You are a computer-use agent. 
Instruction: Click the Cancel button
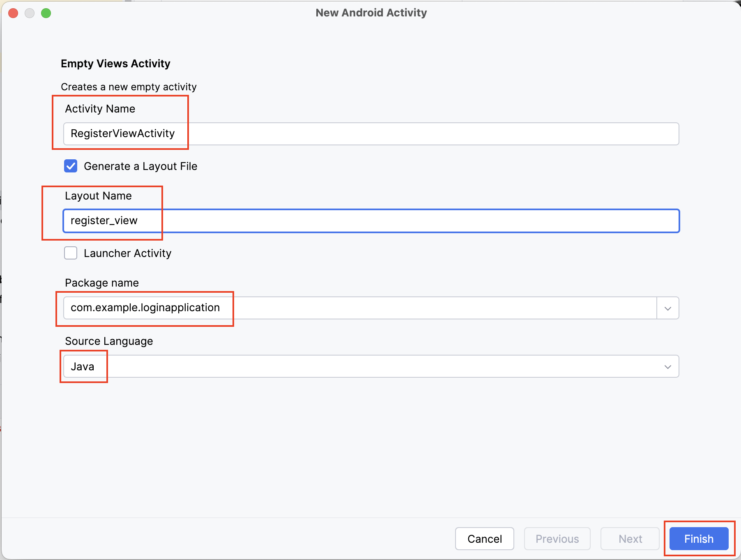485,539
